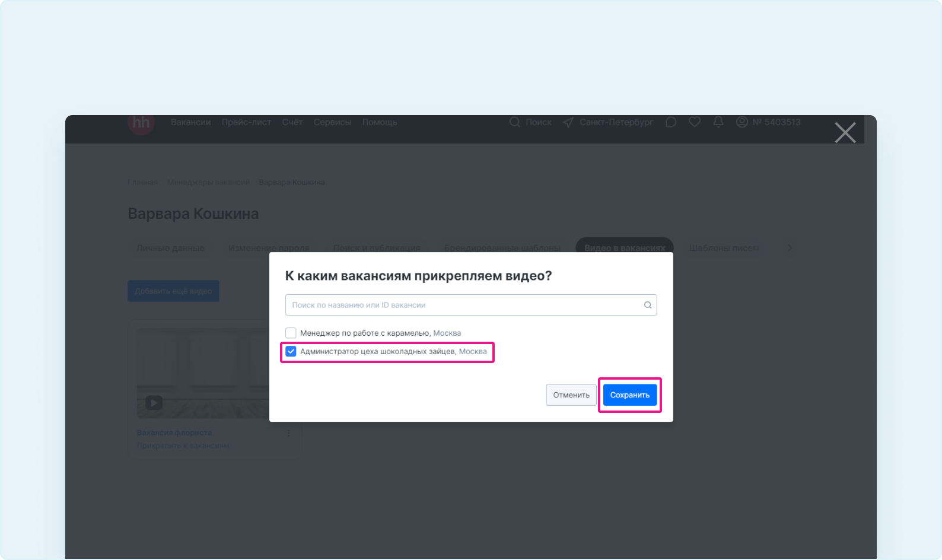Go to Главная breadcrumb
942x560 pixels.
click(x=143, y=182)
